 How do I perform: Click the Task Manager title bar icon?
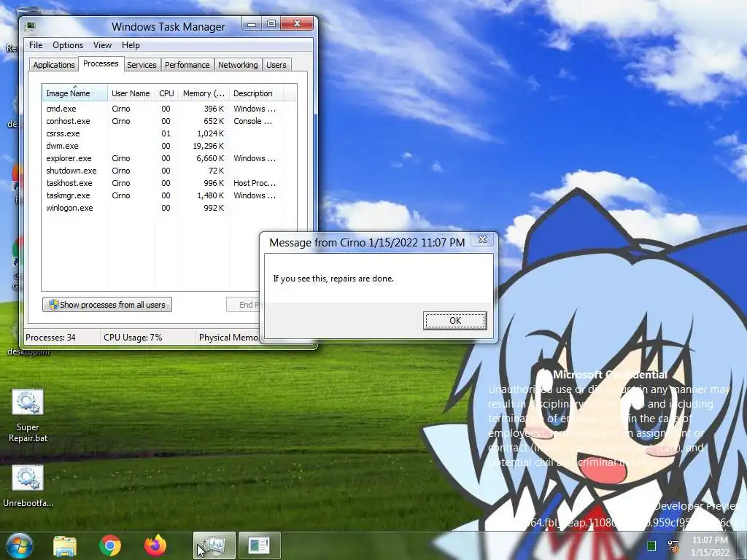[x=30, y=26]
